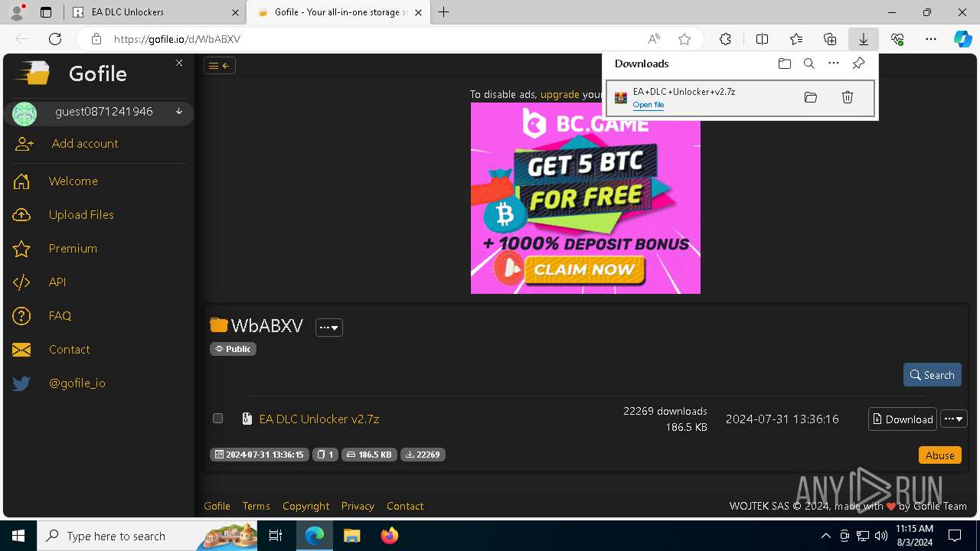980x551 pixels.
Task: Show EA+DLC+Unlocker file in folder
Action: coord(811,97)
